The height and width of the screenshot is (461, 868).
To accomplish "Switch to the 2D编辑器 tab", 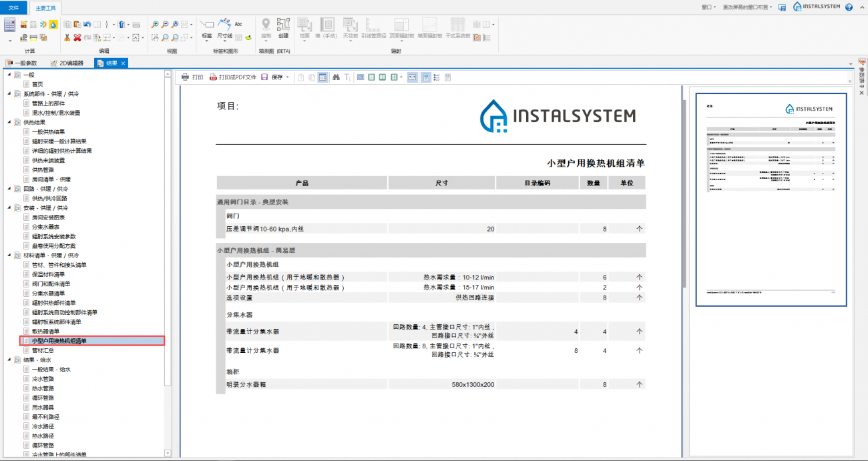I will (67, 63).
